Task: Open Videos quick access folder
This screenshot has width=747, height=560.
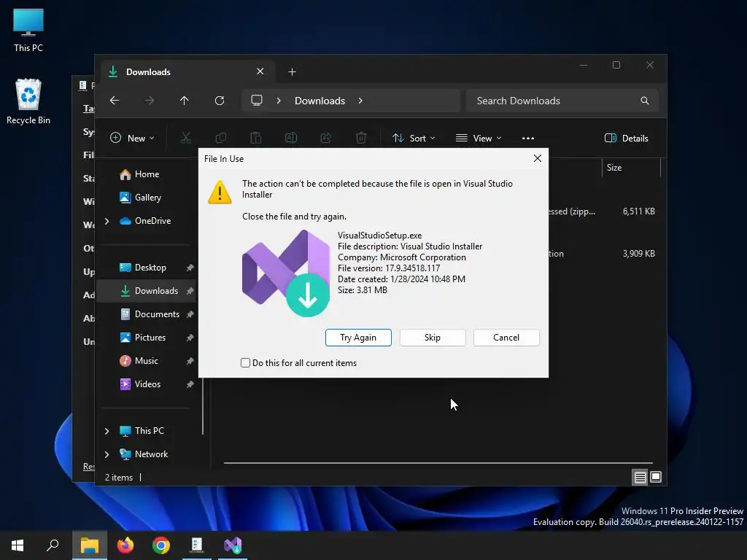Action: [147, 384]
